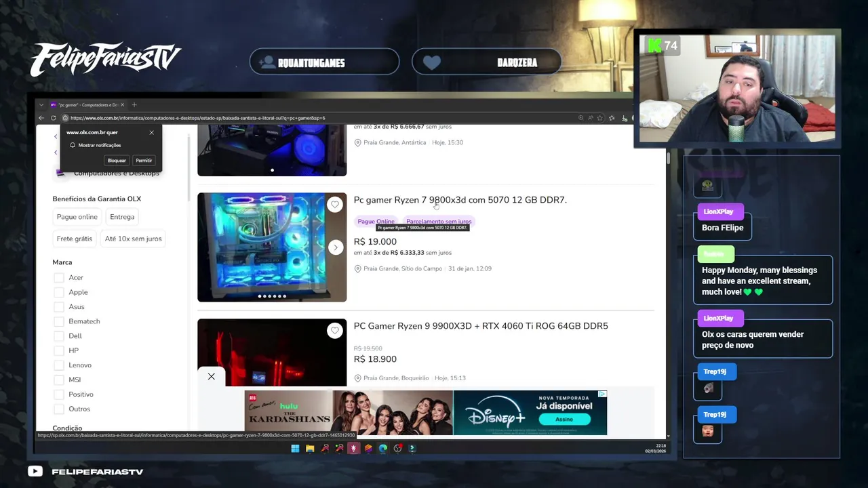Close the bottom ad banner X

[212, 376]
